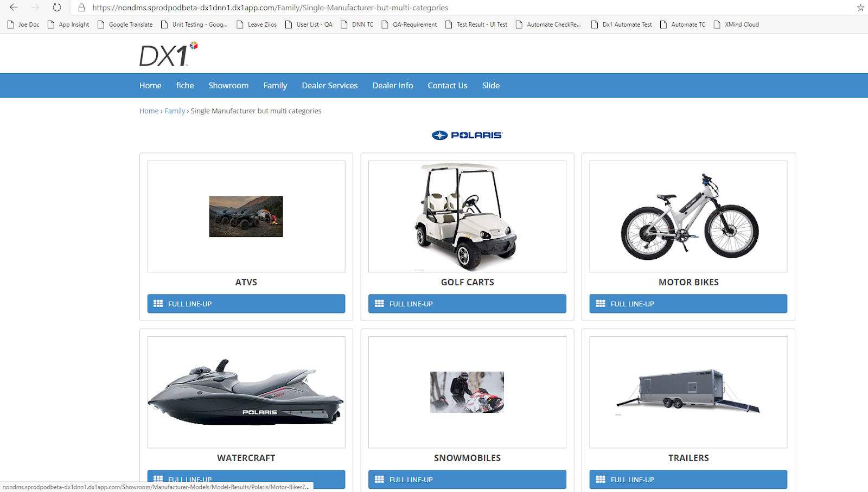Open the Test Result - UI Test bookmark
The width and height of the screenshot is (868, 492).
[476, 24]
